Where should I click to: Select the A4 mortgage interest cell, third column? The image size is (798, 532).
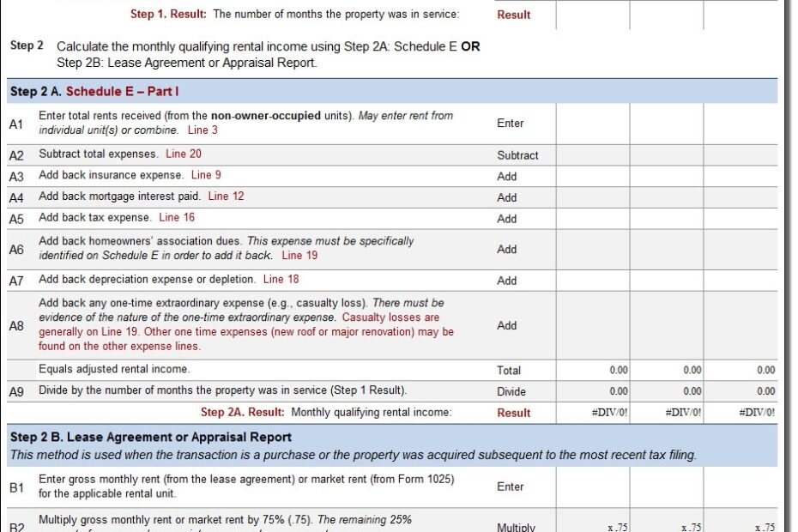click(741, 197)
